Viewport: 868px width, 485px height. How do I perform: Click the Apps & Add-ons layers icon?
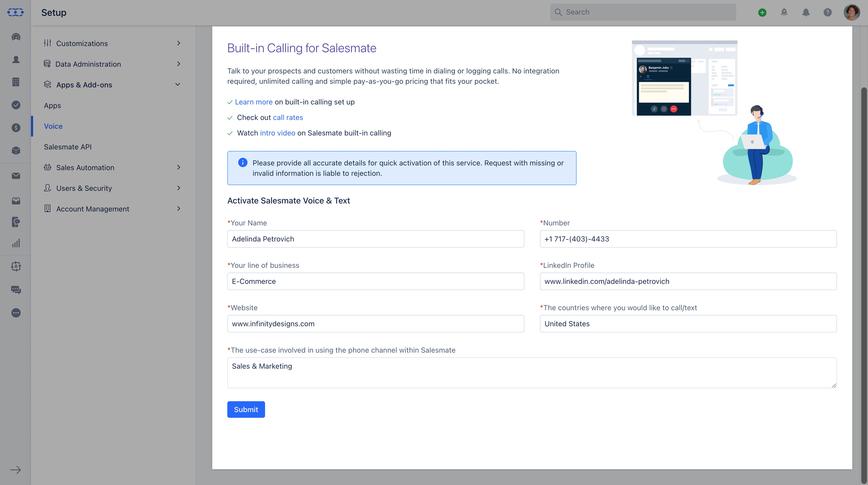click(x=48, y=84)
